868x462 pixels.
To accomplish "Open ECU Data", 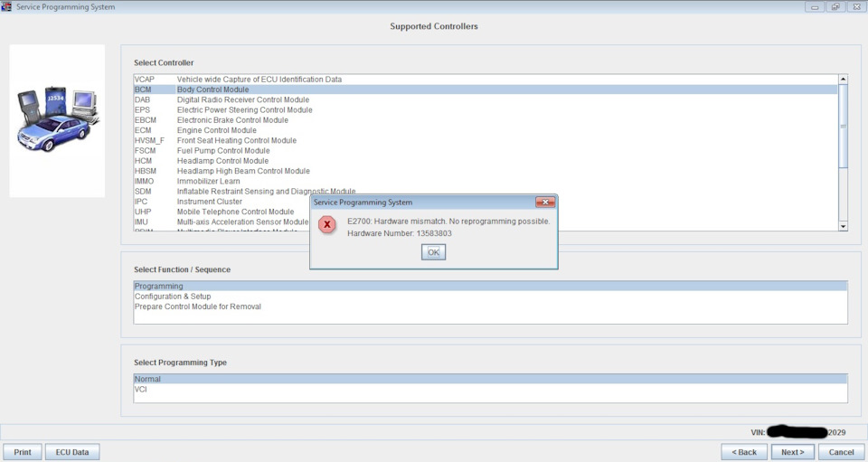I will pos(72,452).
